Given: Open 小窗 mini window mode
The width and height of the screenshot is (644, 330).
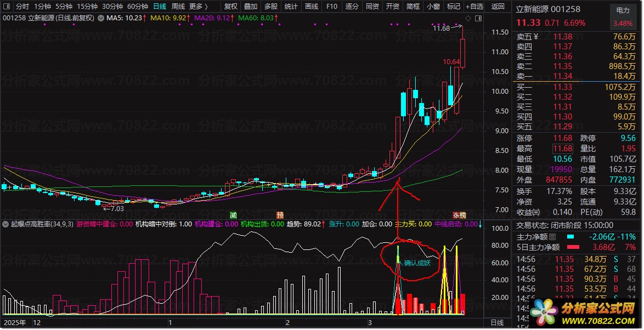Looking at the screenshot, I should tap(433, 6).
